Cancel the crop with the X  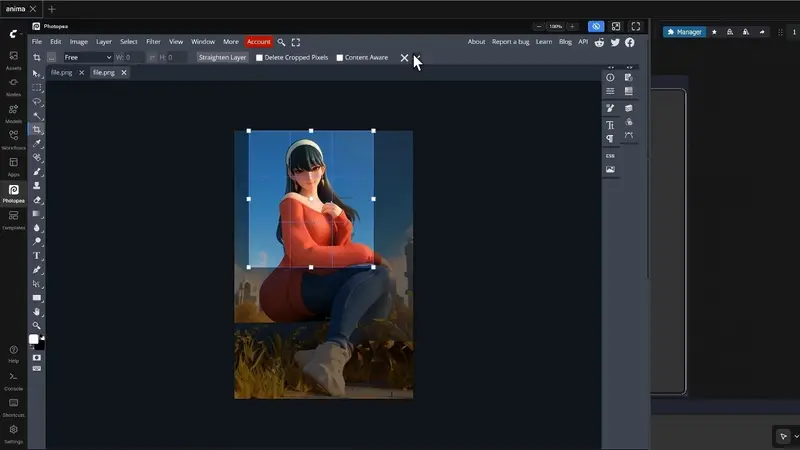[x=404, y=58]
